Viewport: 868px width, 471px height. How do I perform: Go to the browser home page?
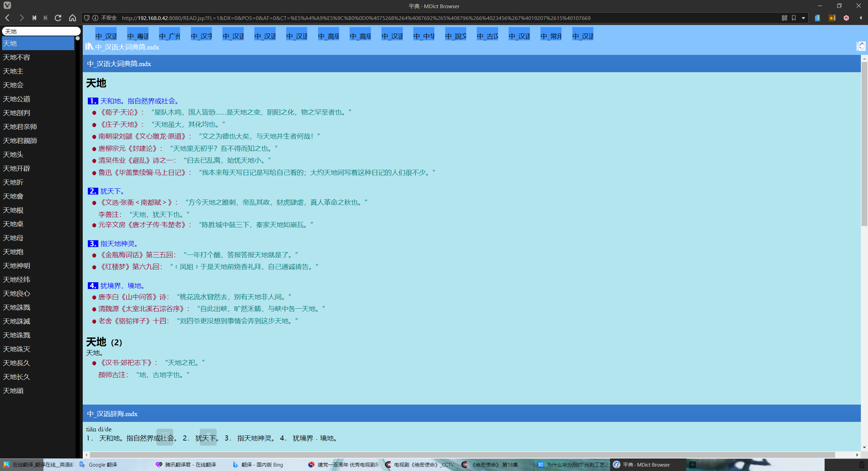73,18
